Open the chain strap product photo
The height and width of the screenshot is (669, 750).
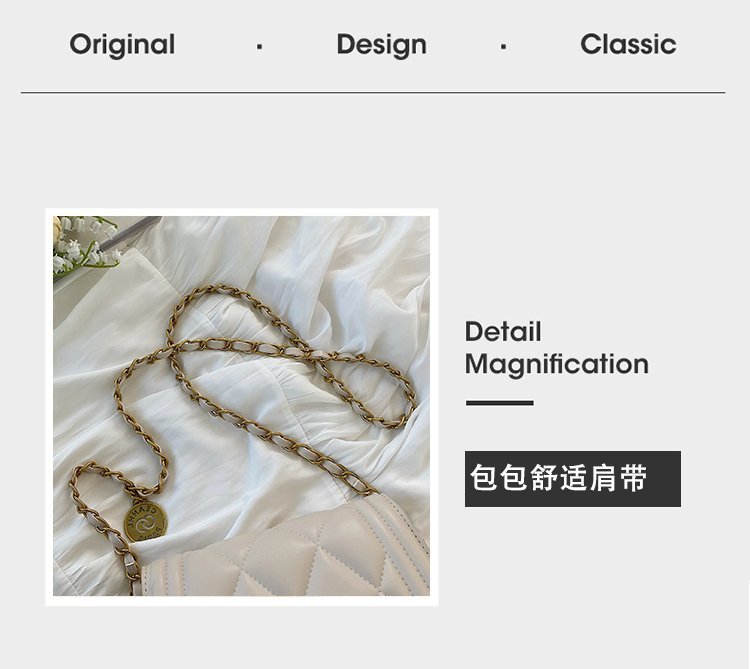242,406
